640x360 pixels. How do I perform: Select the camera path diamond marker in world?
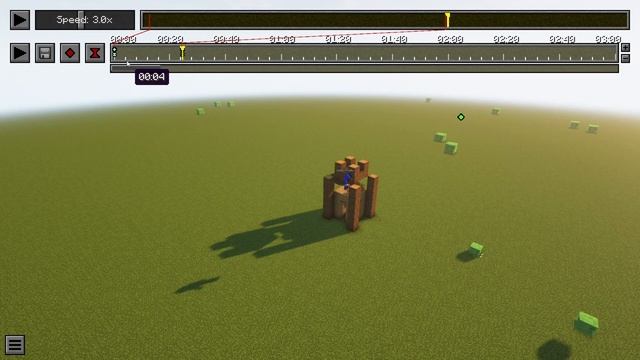(x=461, y=117)
